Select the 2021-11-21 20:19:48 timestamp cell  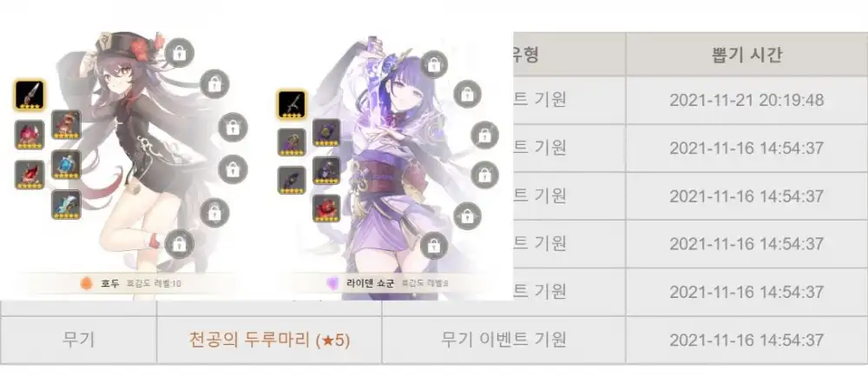point(746,100)
